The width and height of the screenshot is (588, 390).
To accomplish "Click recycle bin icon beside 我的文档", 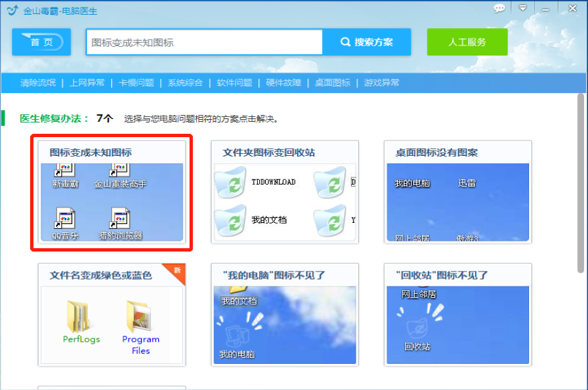I will (230, 221).
